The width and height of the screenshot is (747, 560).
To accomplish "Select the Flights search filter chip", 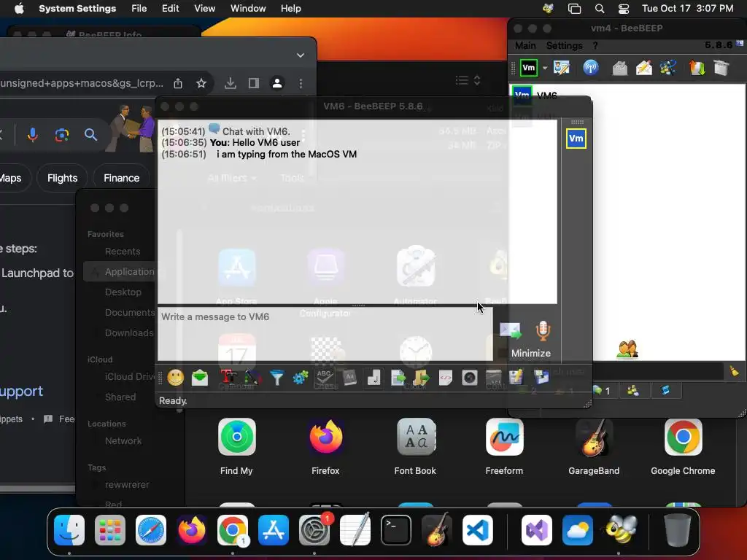I will tap(63, 178).
